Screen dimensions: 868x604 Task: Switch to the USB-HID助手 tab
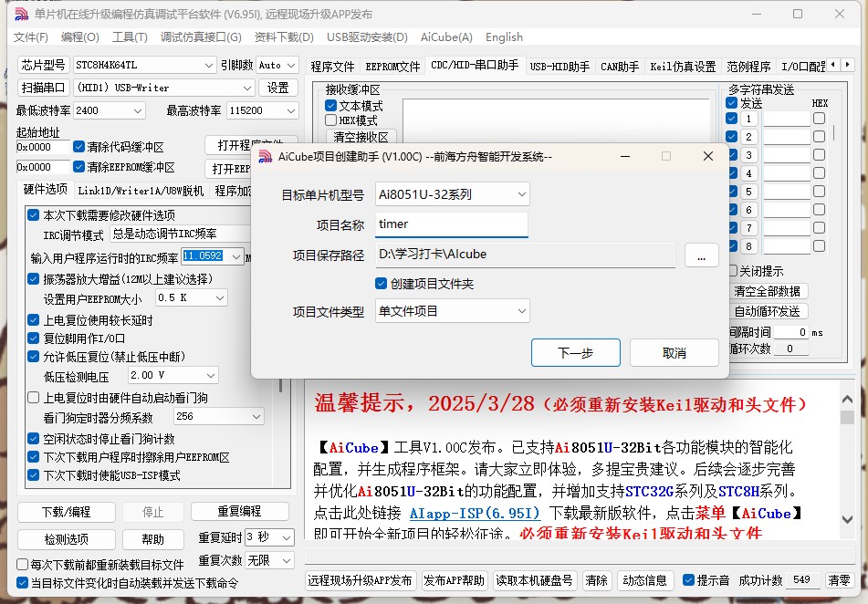click(x=559, y=67)
